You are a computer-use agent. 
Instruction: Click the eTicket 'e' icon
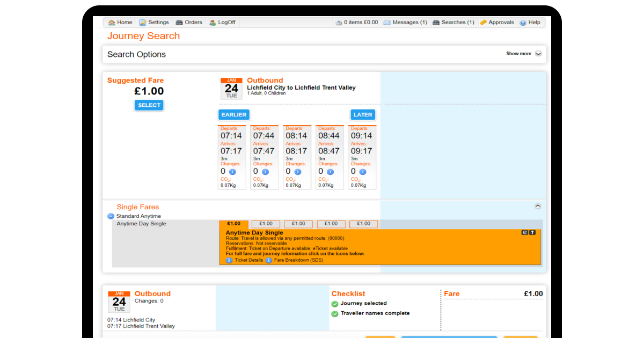pos(525,232)
